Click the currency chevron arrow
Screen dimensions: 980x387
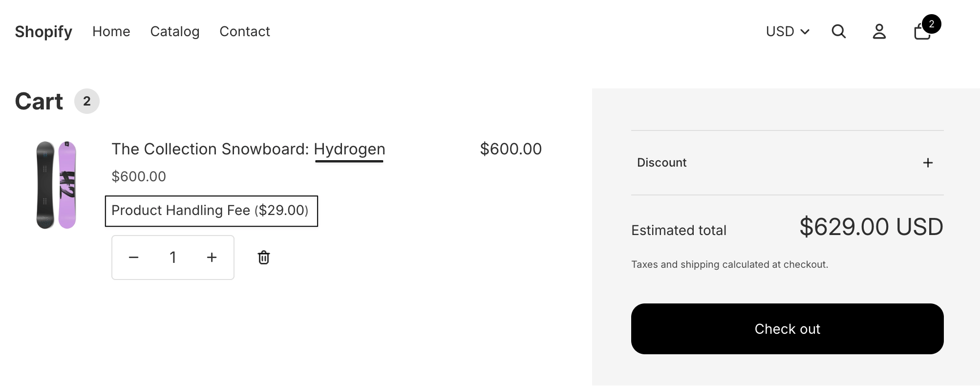[805, 32]
